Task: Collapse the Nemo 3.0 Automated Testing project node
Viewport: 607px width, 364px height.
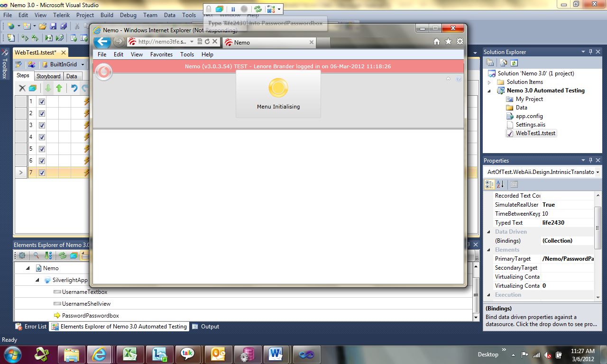Action: click(490, 91)
